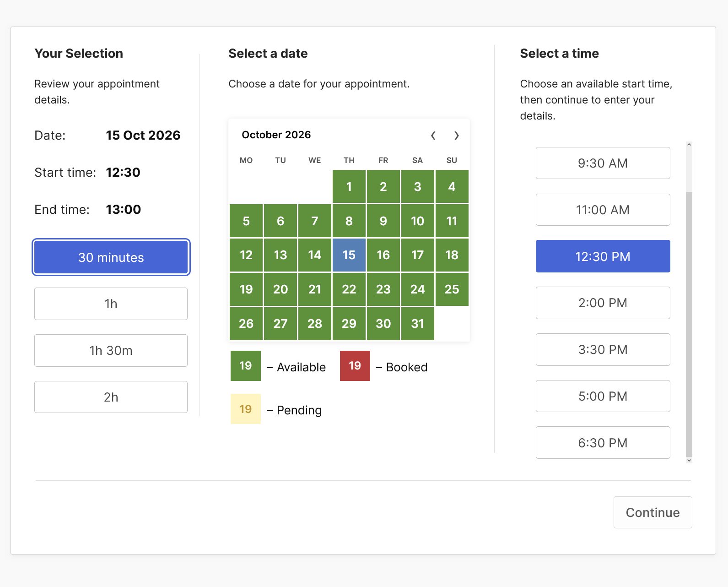Click the end time value 13:00

(124, 210)
